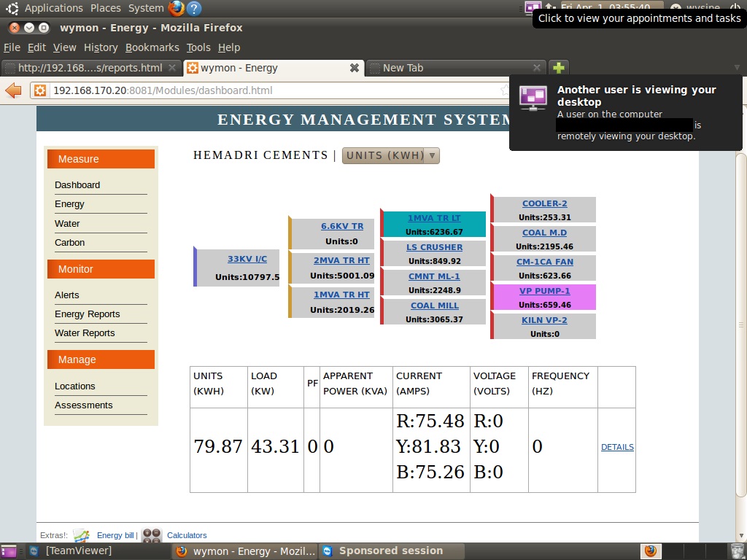Go back using the orange back arrow
The image size is (747, 560).
(x=13, y=90)
